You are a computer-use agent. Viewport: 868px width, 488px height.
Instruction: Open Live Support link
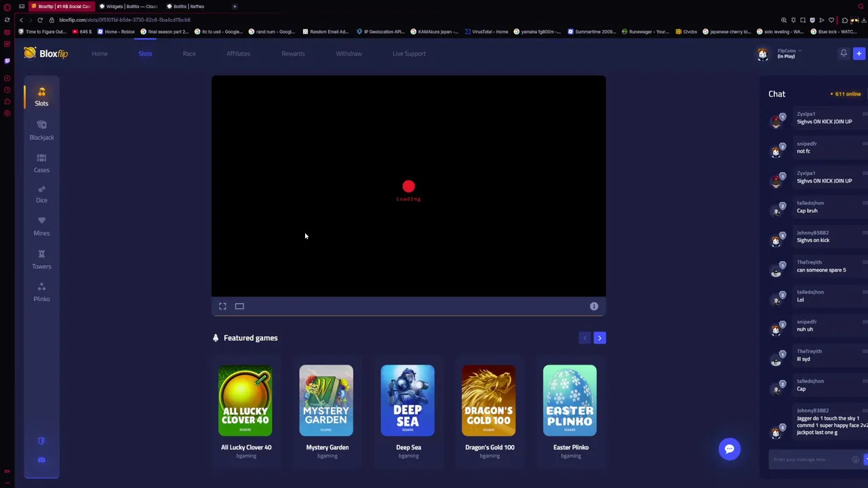(409, 54)
